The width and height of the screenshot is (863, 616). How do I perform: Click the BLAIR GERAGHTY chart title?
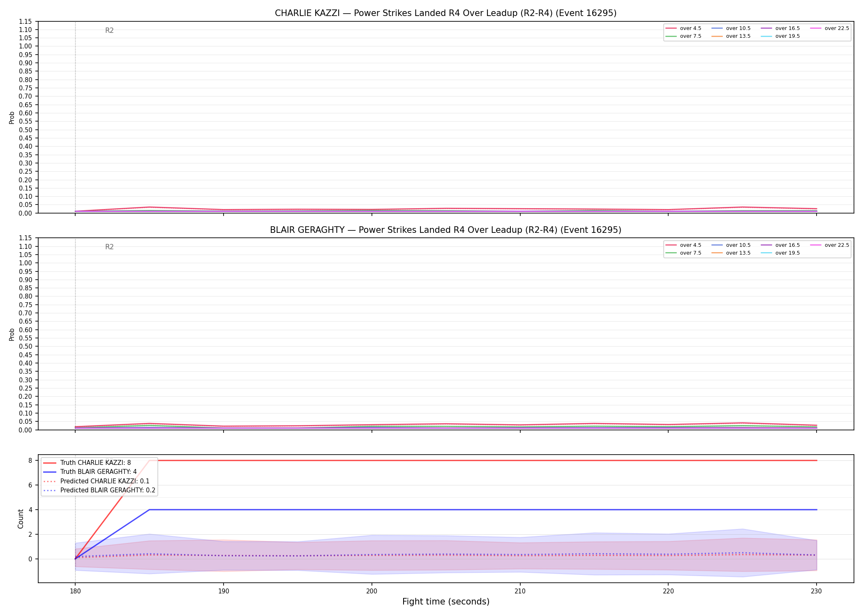click(445, 230)
